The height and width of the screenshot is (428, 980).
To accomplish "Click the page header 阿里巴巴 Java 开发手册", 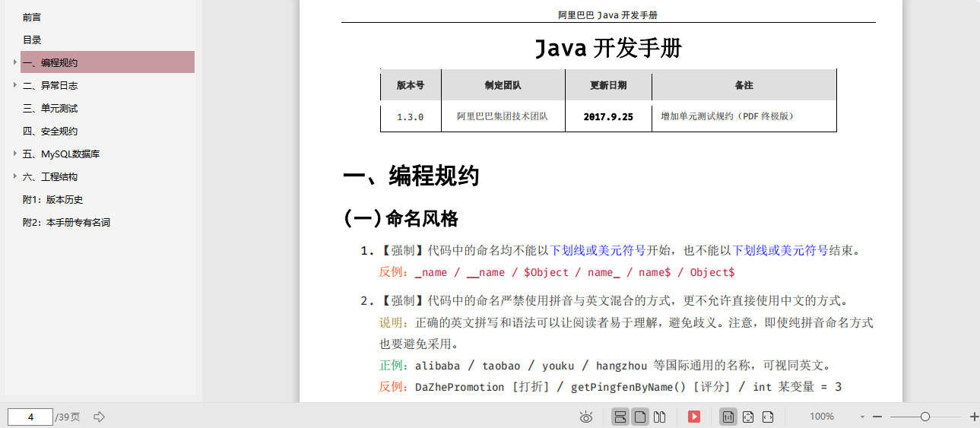I will (607, 14).
